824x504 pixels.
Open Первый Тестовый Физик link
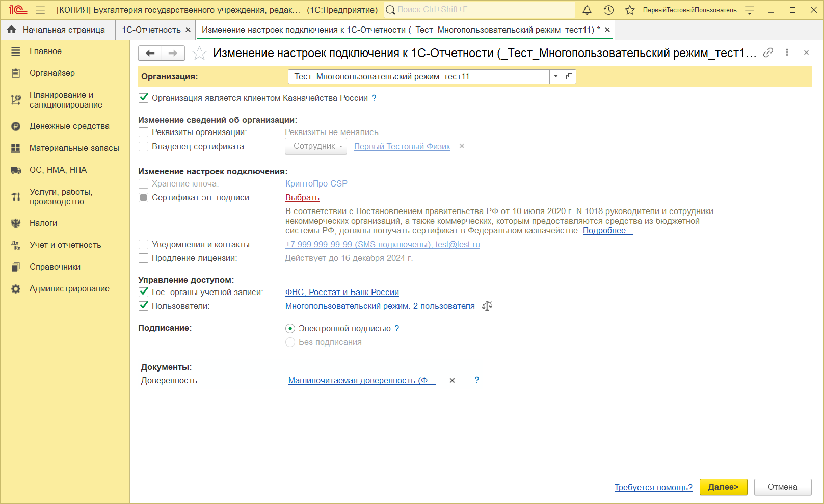click(x=402, y=146)
